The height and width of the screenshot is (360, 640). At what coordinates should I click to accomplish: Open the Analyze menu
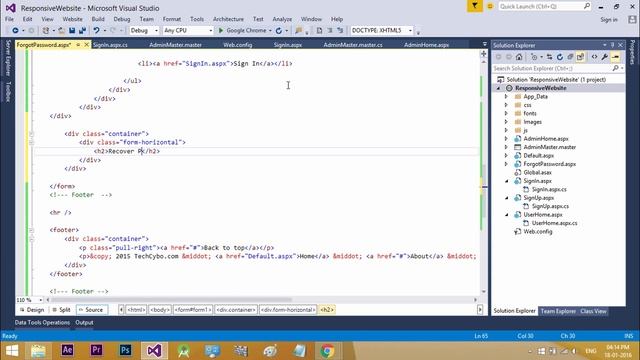click(282, 19)
